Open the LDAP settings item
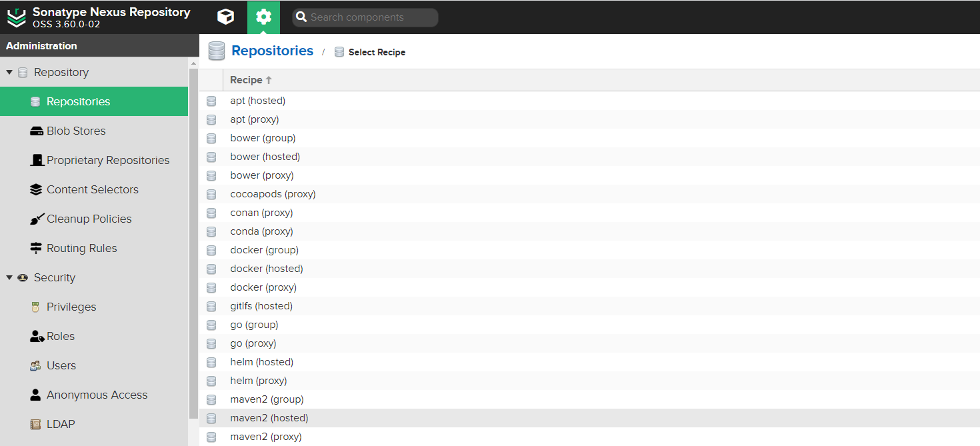The width and height of the screenshot is (980, 446). [61, 425]
